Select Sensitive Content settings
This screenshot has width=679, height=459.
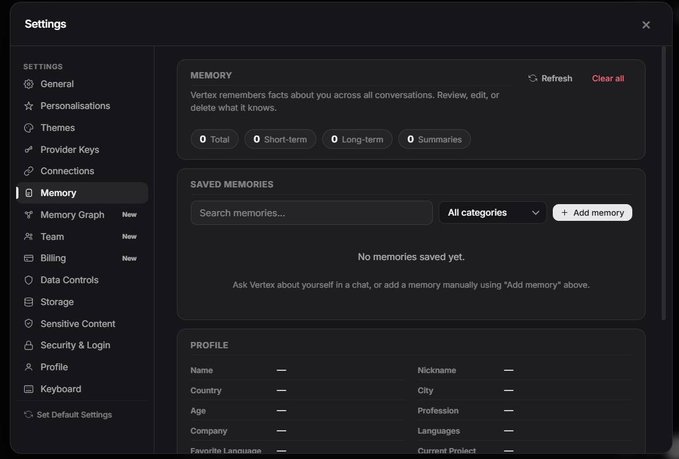point(82,323)
